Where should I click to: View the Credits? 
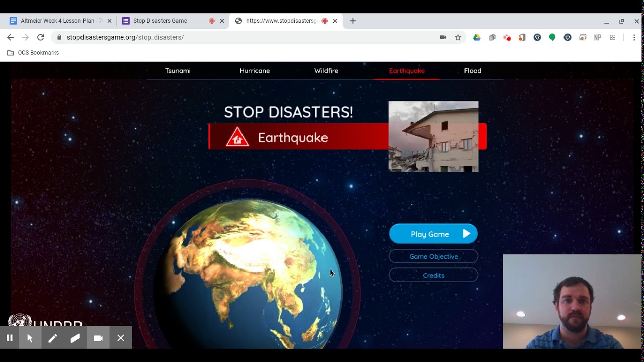click(433, 275)
